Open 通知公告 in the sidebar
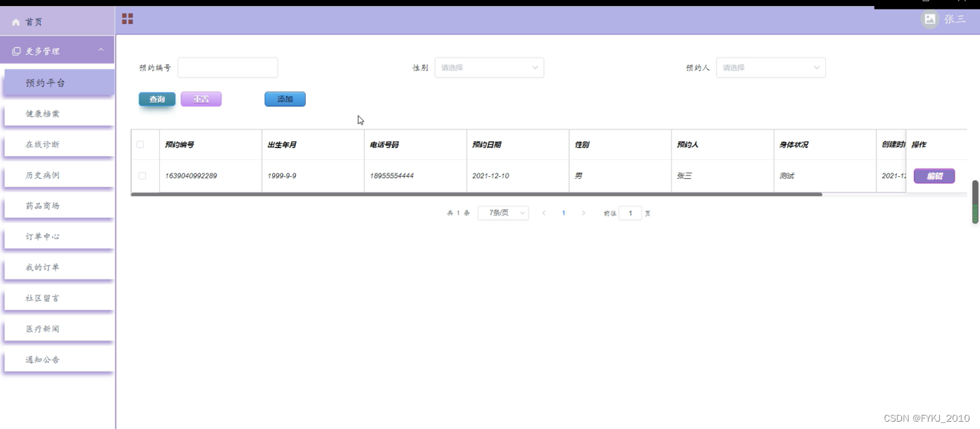980x429 pixels. [59, 359]
